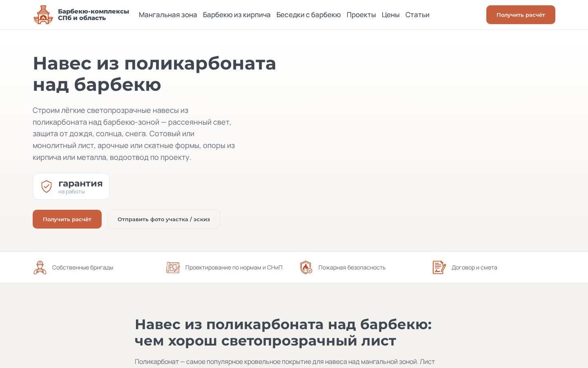Screen dimensions: 588x368
Task: Open the Цены menu link
Action: click(x=390, y=15)
